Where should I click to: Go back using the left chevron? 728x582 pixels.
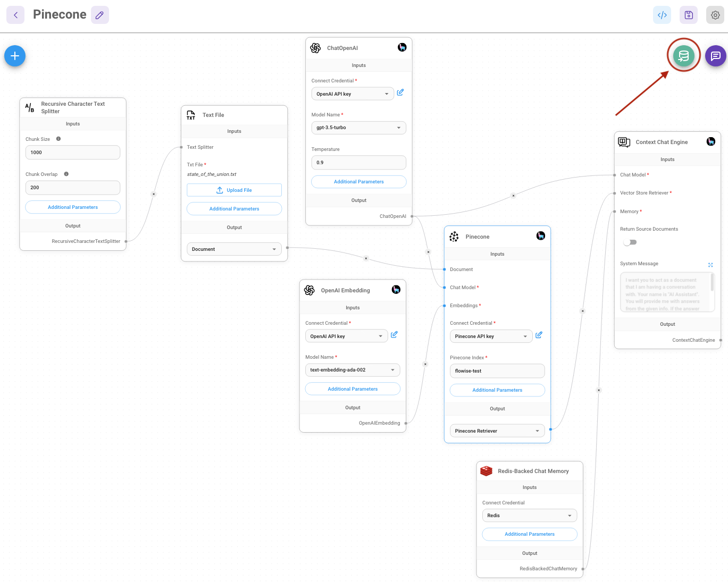coord(15,15)
